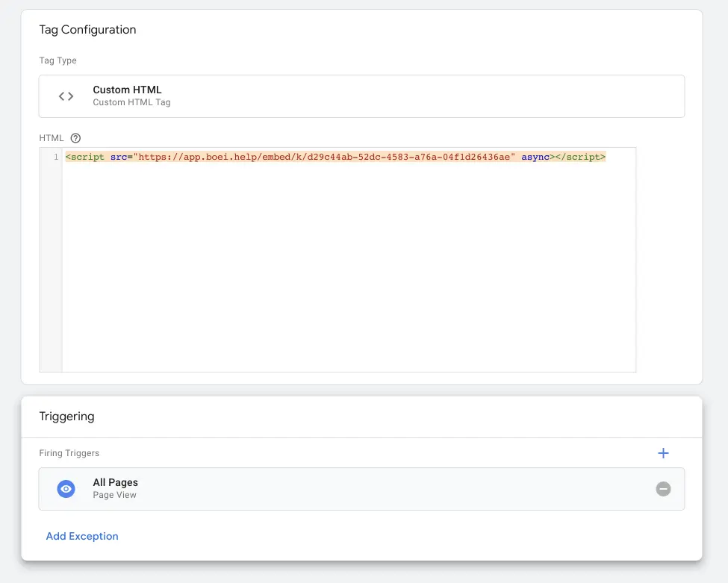Select the Custom HTML tag type card
The width and height of the screenshot is (728, 583).
[361, 96]
